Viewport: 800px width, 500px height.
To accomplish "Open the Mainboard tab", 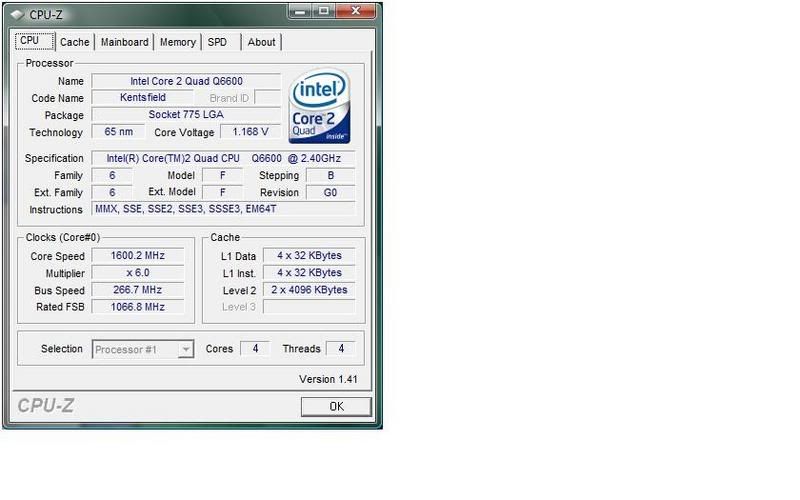I will pos(124,42).
